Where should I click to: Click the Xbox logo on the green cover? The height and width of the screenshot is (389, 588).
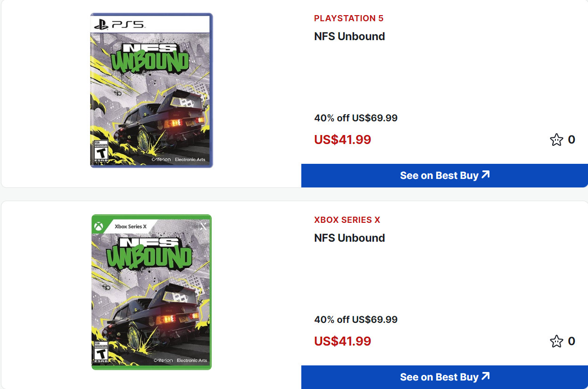[99, 226]
